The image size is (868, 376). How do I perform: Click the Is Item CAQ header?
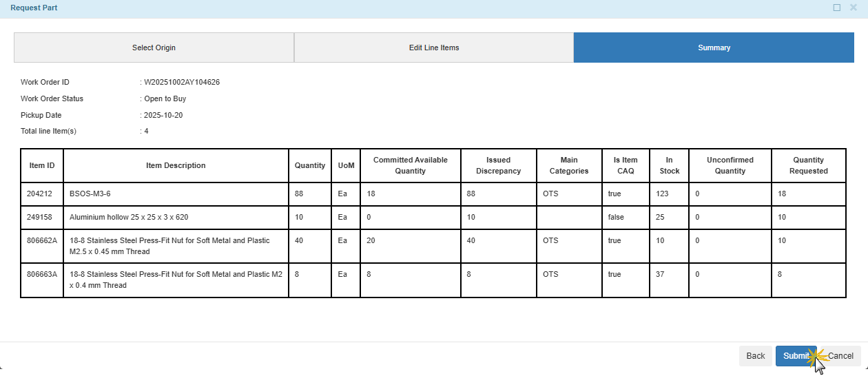(626, 166)
